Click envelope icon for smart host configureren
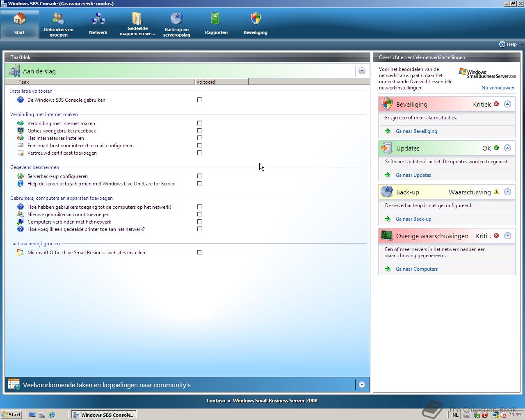 (x=21, y=145)
